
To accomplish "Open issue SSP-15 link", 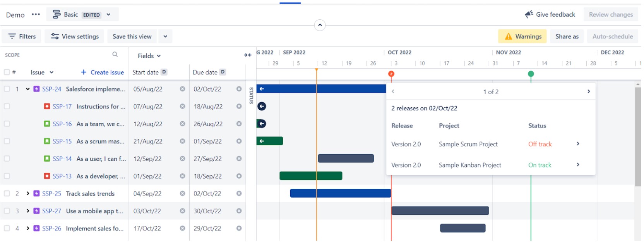I will tap(62, 141).
